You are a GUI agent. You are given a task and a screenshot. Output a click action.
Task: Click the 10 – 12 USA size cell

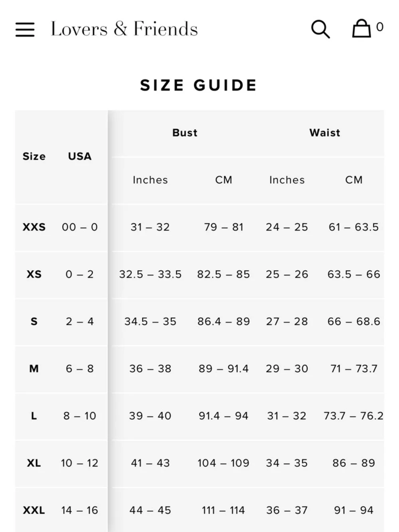tap(79, 463)
